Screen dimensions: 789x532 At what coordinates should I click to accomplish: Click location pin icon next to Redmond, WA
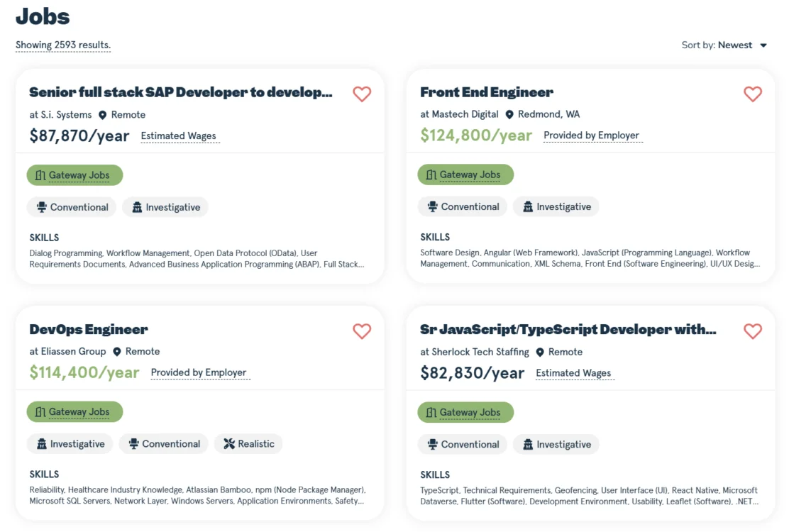click(509, 115)
